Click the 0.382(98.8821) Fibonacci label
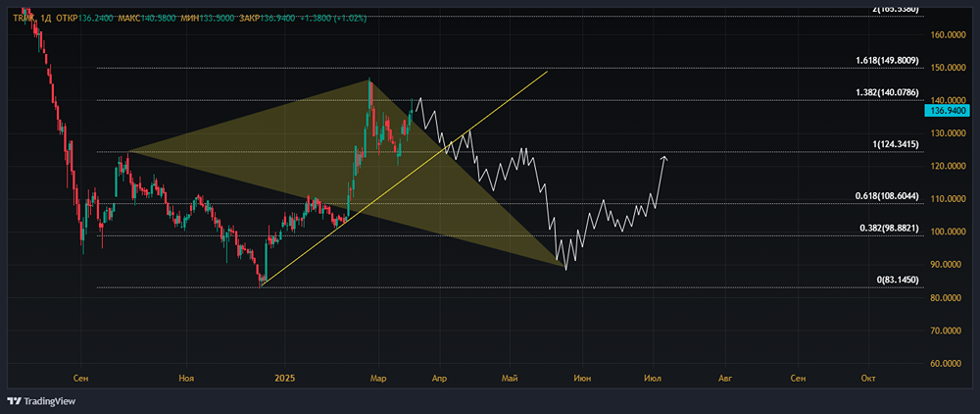980x414 pixels. click(x=888, y=229)
